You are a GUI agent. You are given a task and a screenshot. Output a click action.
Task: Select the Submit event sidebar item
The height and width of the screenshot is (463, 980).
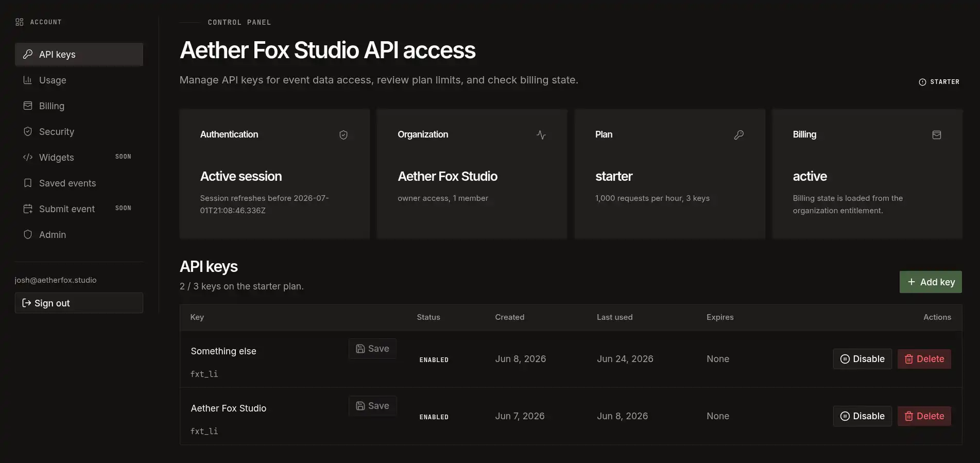point(79,209)
